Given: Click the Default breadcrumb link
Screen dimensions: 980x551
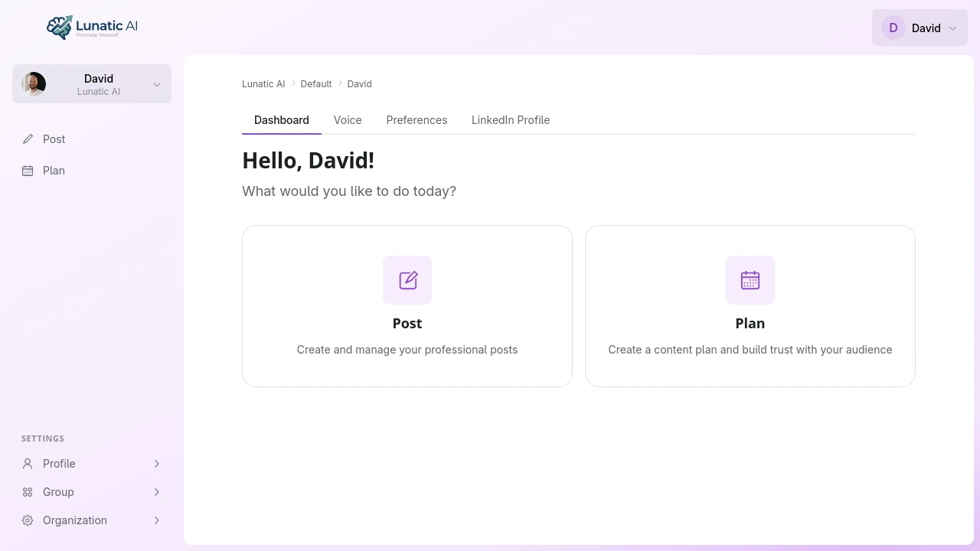Looking at the screenshot, I should pos(316,83).
